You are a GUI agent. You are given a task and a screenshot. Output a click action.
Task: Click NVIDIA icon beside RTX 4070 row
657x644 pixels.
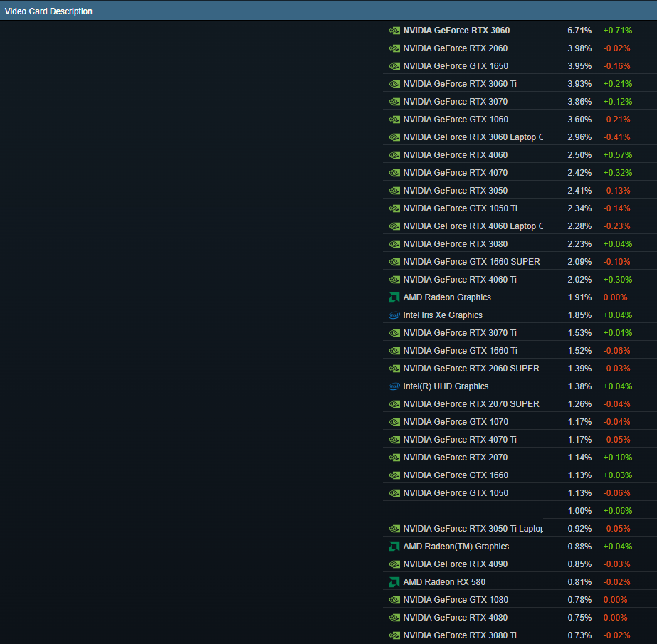(x=394, y=173)
